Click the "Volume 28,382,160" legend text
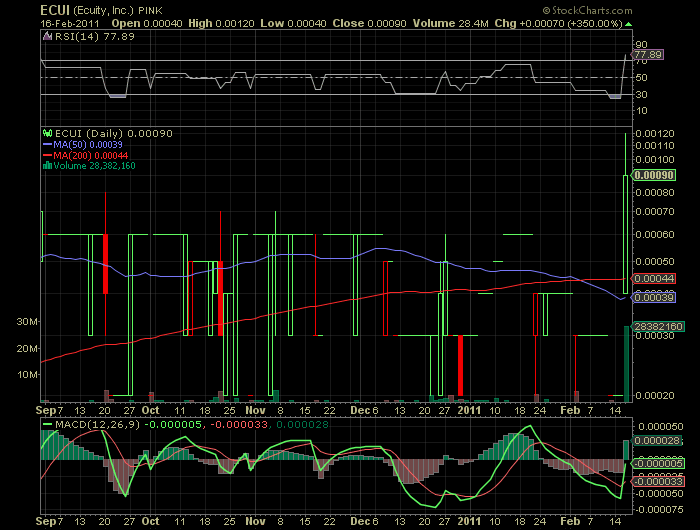The image size is (700, 530). pyautogui.click(x=94, y=166)
